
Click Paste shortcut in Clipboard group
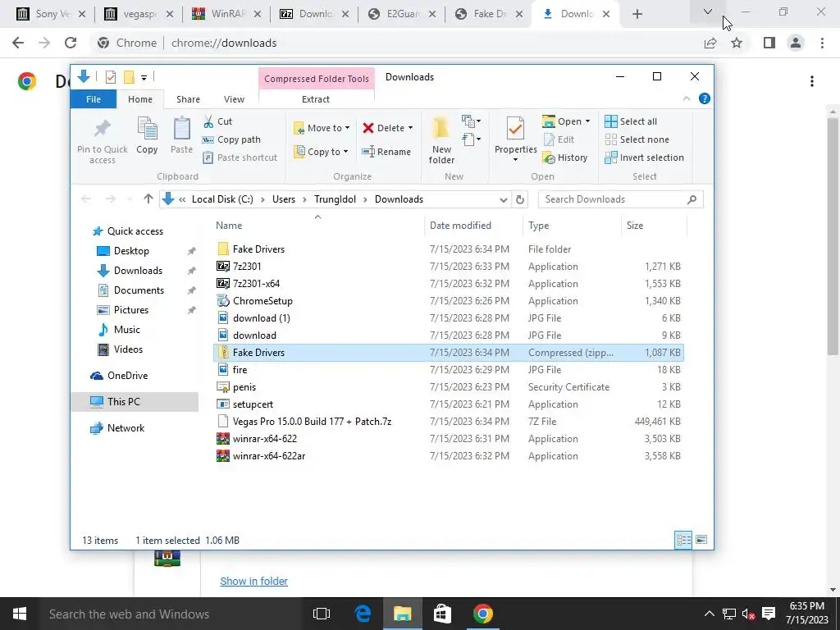tap(240, 157)
